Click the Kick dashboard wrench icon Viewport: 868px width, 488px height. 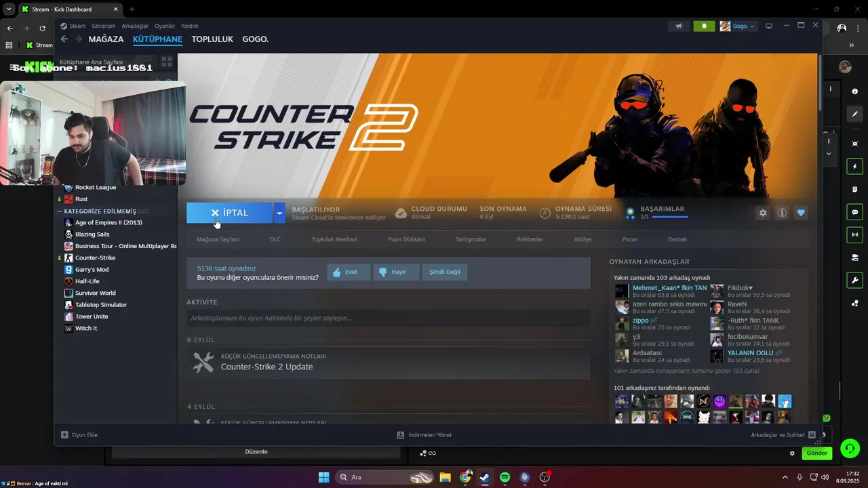pyautogui.click(x=854, y=281)
